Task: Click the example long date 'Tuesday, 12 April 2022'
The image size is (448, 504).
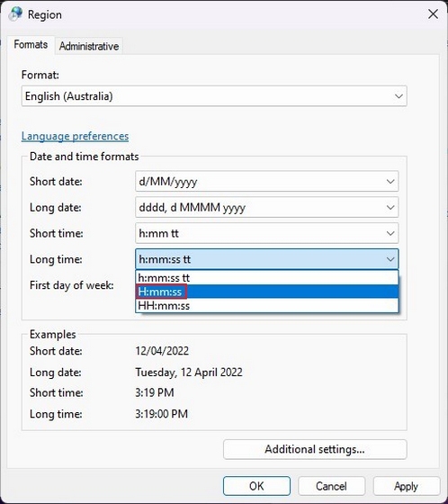Action: click(189, 373)
